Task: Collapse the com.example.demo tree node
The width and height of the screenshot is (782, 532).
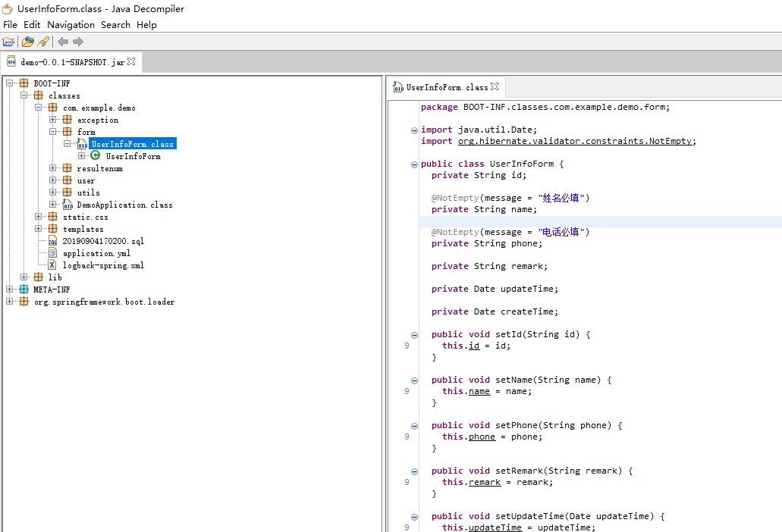Action: click(x=39, y=108)
